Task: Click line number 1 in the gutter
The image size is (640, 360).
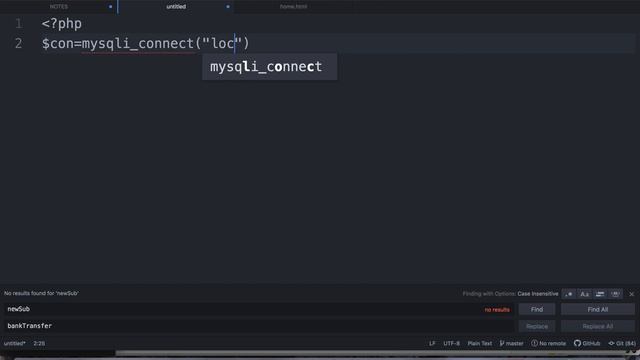Action: coord(19,24)
